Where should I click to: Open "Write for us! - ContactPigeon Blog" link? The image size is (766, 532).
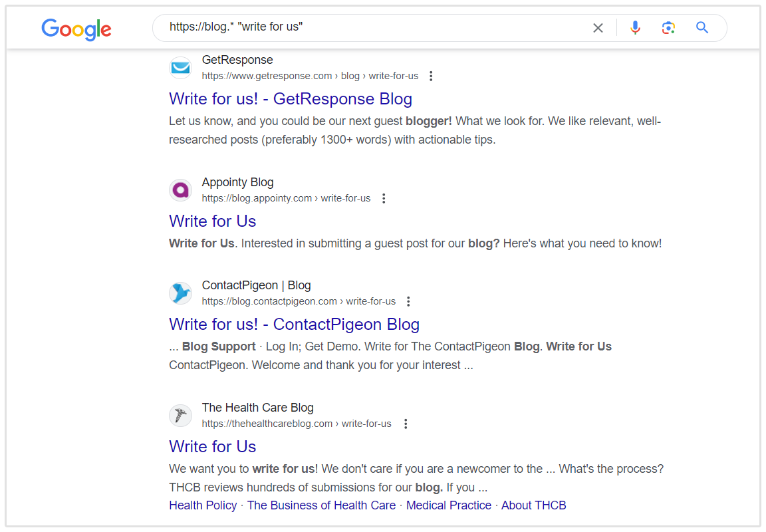pyautogui.click(x=294, y=325)
